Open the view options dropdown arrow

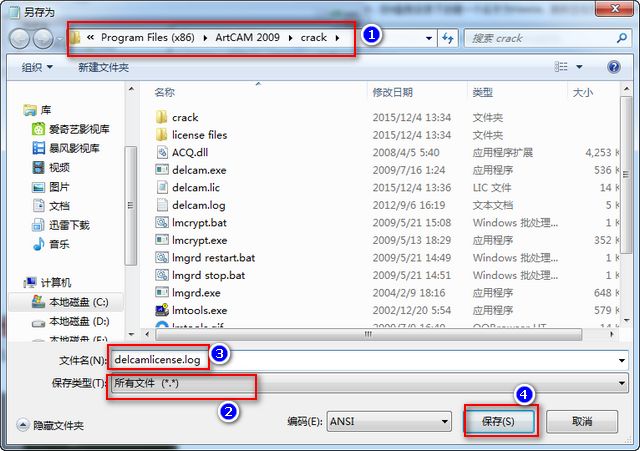point(579,67)
